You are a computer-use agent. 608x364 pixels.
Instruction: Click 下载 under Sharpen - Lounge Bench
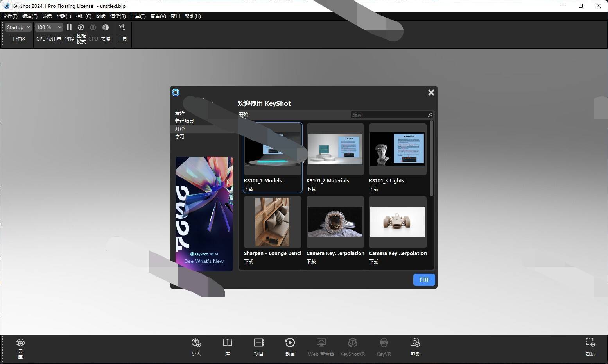point(249,262)
